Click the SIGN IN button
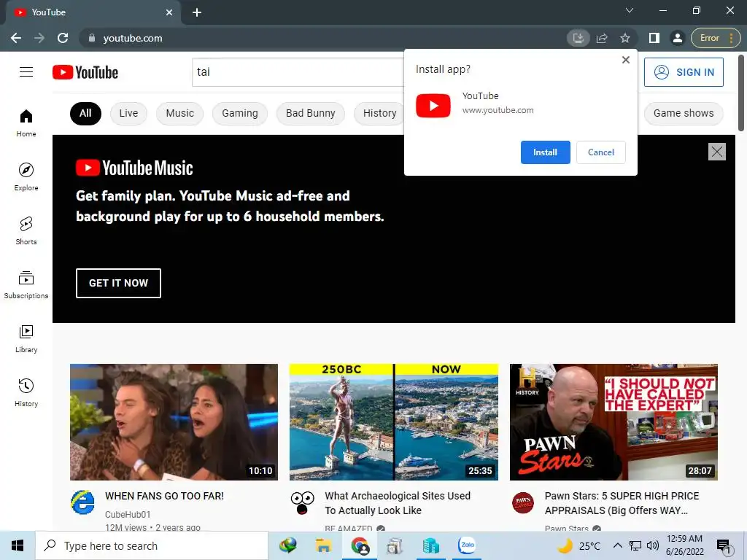This screenshot has height=560, width=747. 684,72
